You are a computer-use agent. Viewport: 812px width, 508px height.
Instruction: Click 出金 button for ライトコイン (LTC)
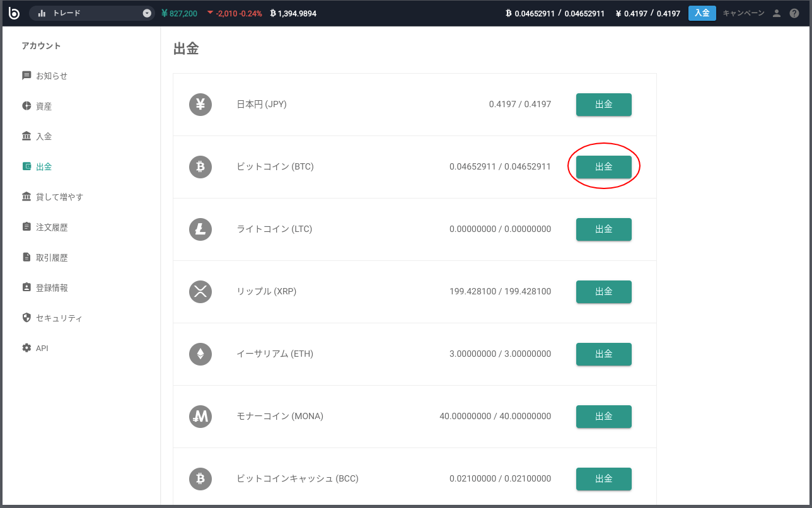coord(604,229)
